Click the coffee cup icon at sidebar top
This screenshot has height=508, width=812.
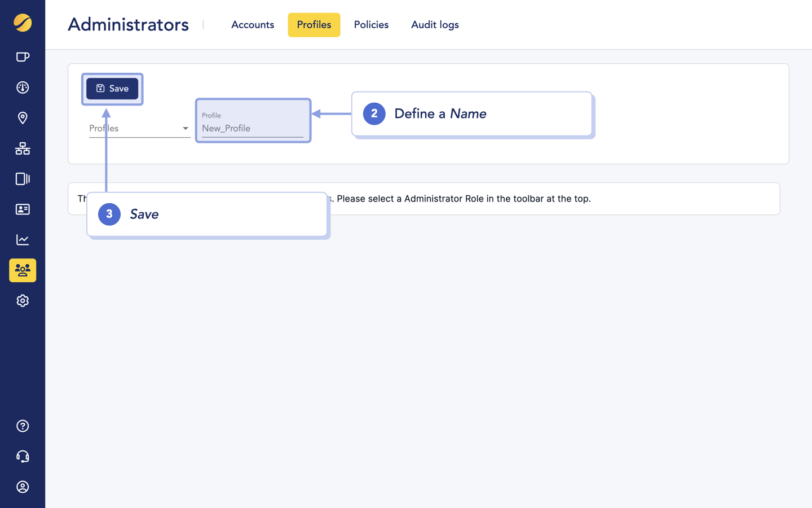(x=23, y=56)
